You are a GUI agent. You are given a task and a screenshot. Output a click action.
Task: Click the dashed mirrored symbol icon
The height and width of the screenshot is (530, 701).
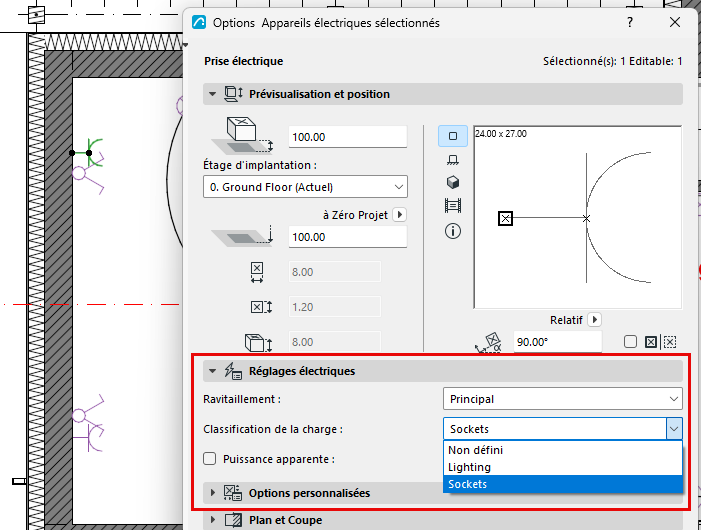669,342
